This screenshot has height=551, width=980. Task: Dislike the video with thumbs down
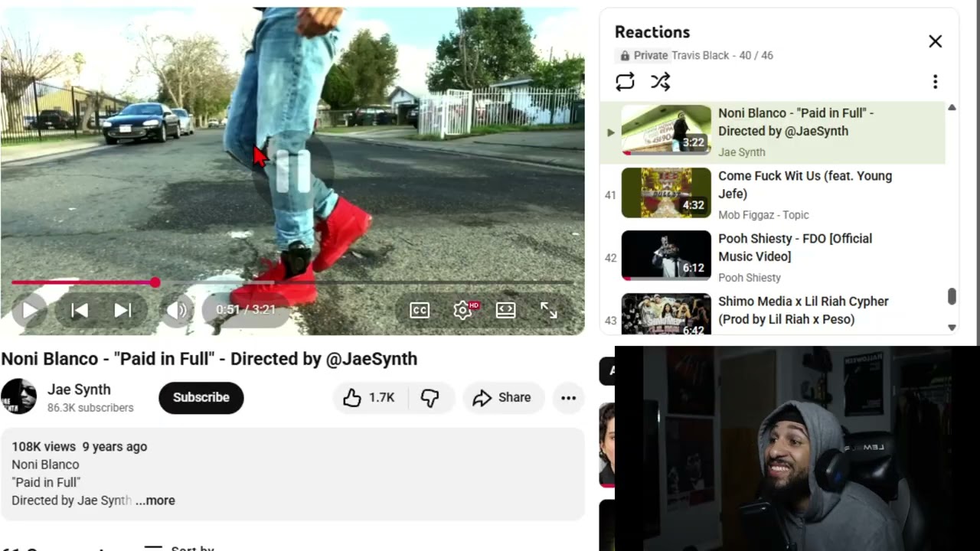tap(430, 397)
